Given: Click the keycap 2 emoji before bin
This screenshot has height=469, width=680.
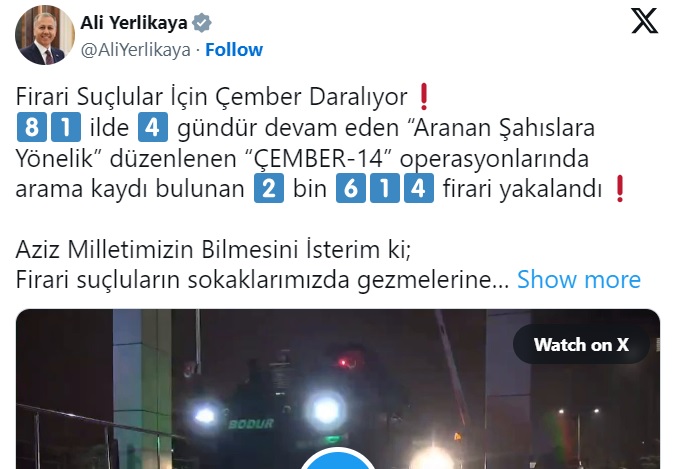Looking at the screenshot, I should pos(269,188).
